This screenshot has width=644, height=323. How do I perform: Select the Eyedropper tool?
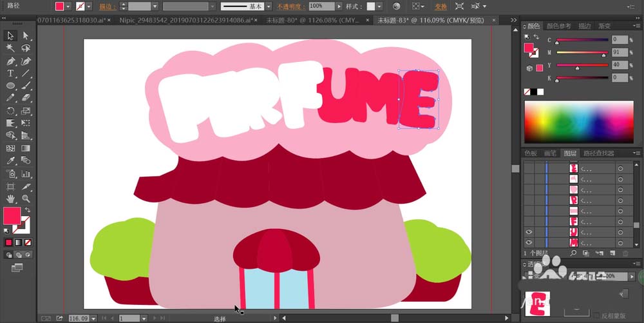(10, 161)
